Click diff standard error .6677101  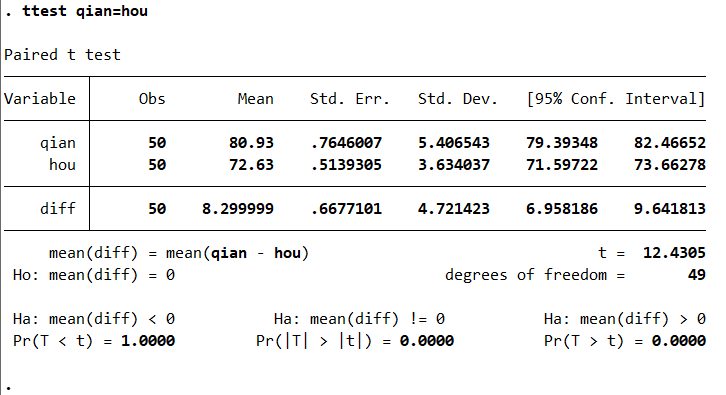click(x=346, y=208)
